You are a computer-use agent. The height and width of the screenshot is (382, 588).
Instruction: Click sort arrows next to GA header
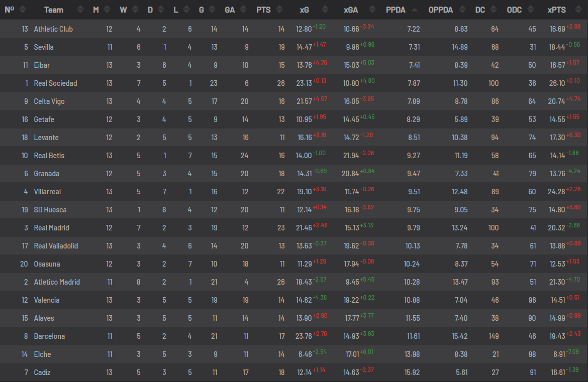pyautogui.click(x=243, y=10)
